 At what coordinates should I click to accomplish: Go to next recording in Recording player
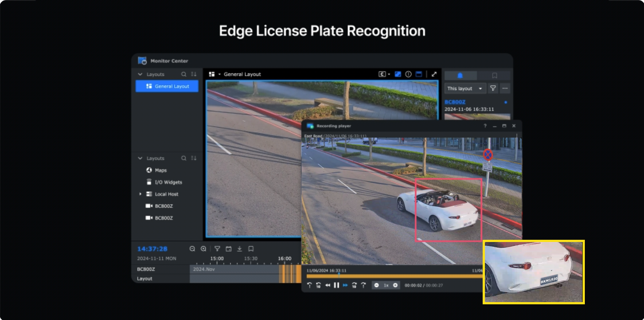363,285
